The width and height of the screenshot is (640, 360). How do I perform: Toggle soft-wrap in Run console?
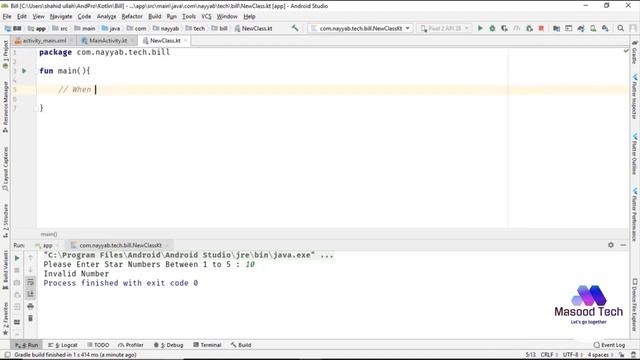tap(30, 282)
